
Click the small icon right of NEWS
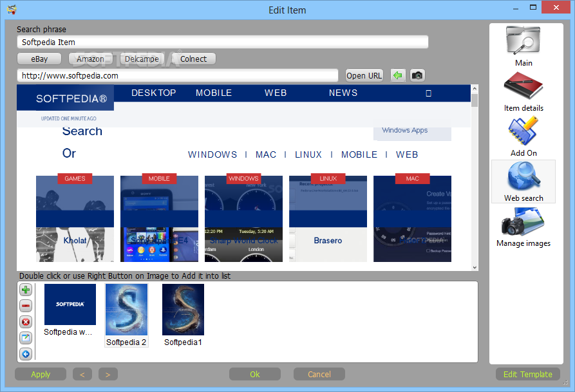(428, 93)
